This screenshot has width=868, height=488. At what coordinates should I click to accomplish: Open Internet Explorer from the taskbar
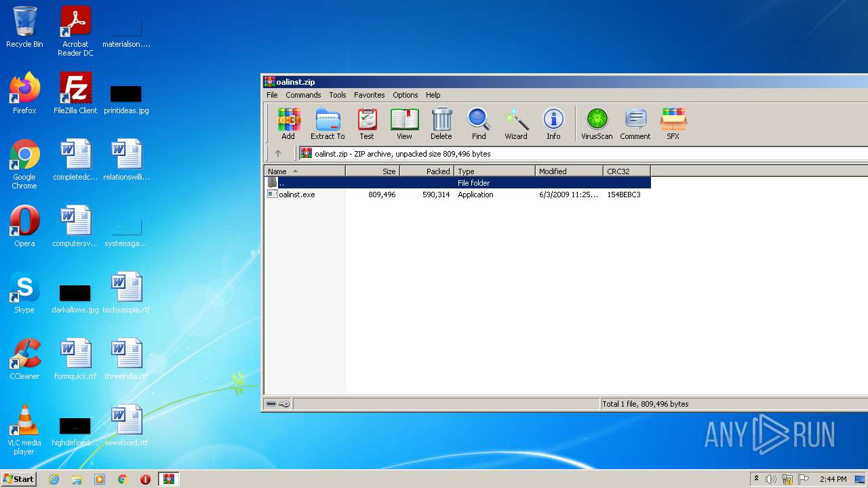click(54, 479)
